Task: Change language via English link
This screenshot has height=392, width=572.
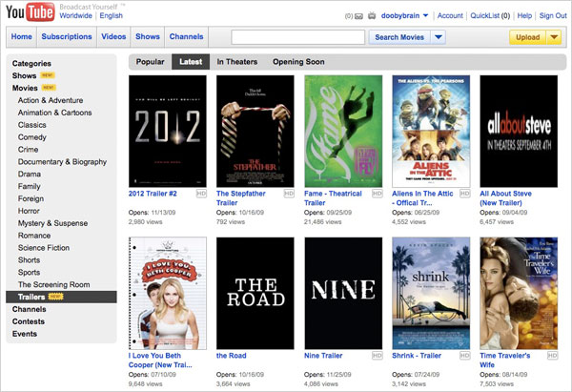Action: point(112,15)
